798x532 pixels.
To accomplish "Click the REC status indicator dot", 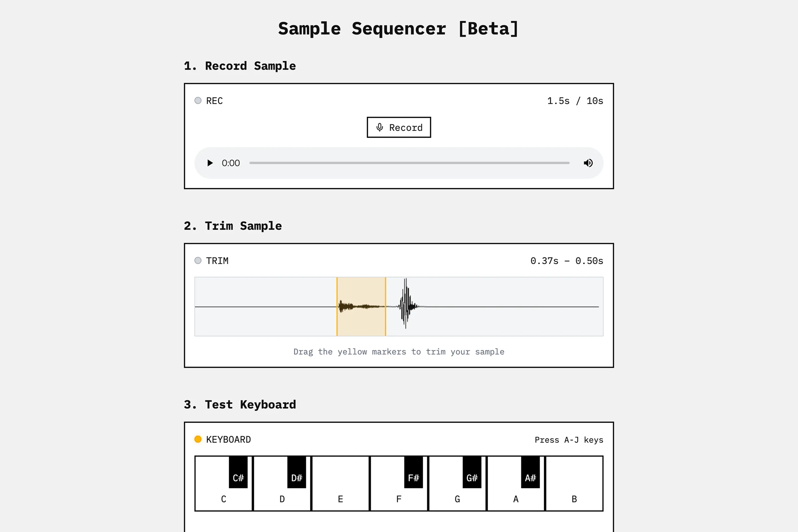I will 198,100.
